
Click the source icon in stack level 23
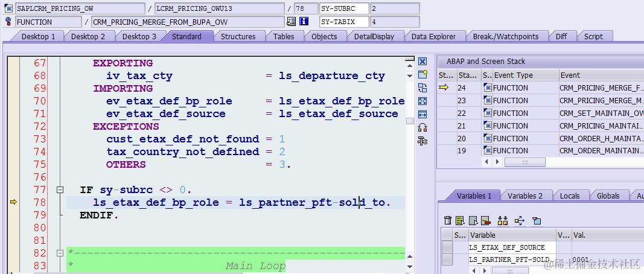coord(488,100)
